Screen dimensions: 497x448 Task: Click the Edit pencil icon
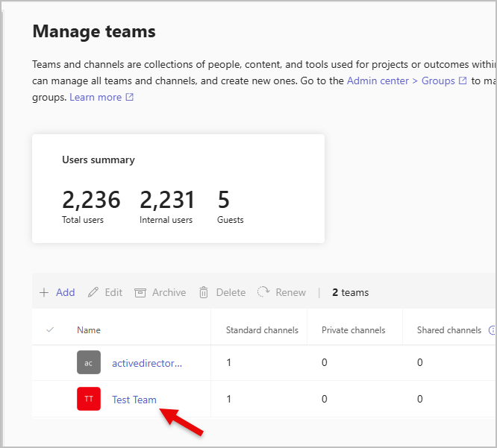click(93, 292)
